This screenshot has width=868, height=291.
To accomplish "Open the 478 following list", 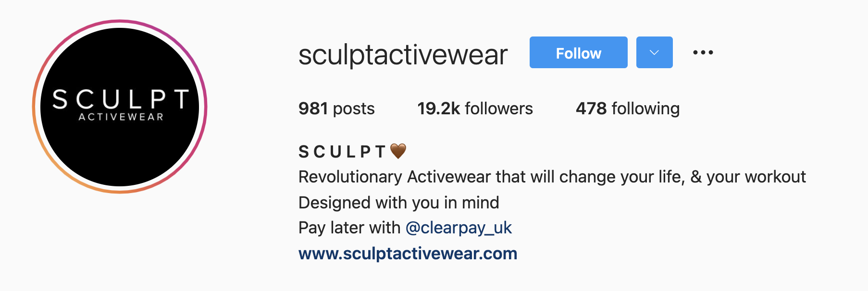I will 628,109.
